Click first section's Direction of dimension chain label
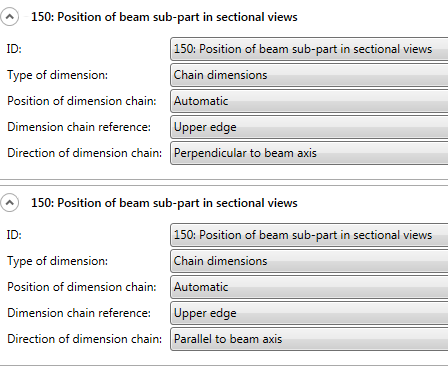 click(x=84, y=153)
